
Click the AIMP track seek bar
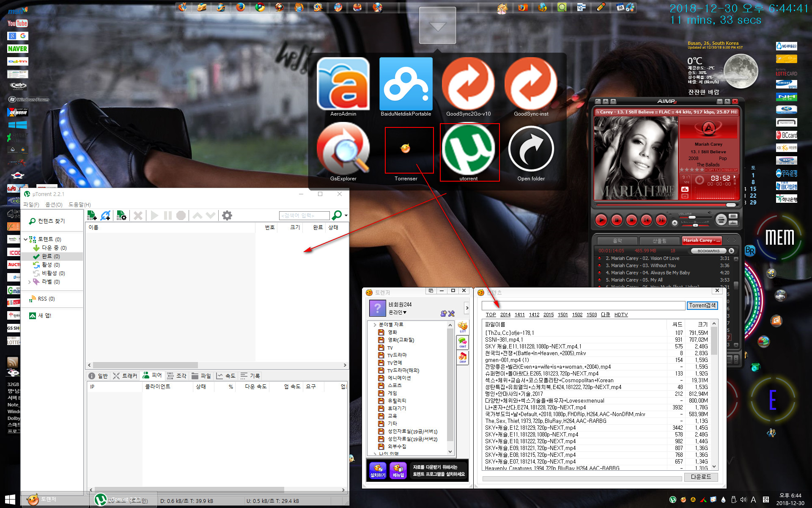[x=667, y=205]
